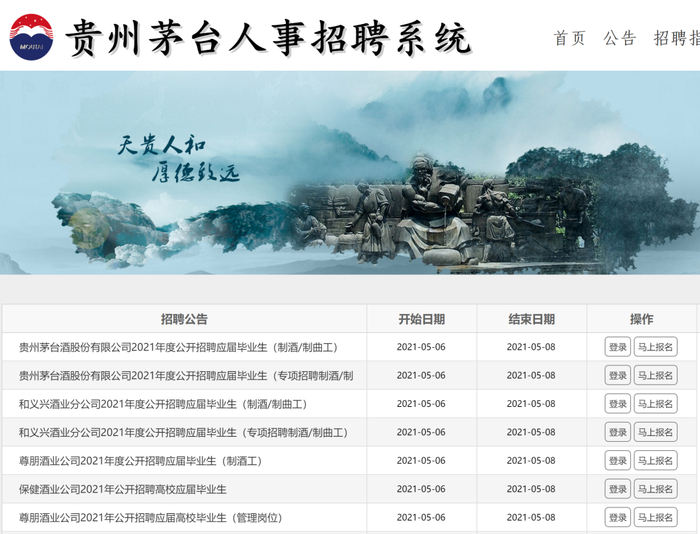Screen dimensions: 700x534
Task: Click the Moutai logo icon
Action: (x=31, y=37)
